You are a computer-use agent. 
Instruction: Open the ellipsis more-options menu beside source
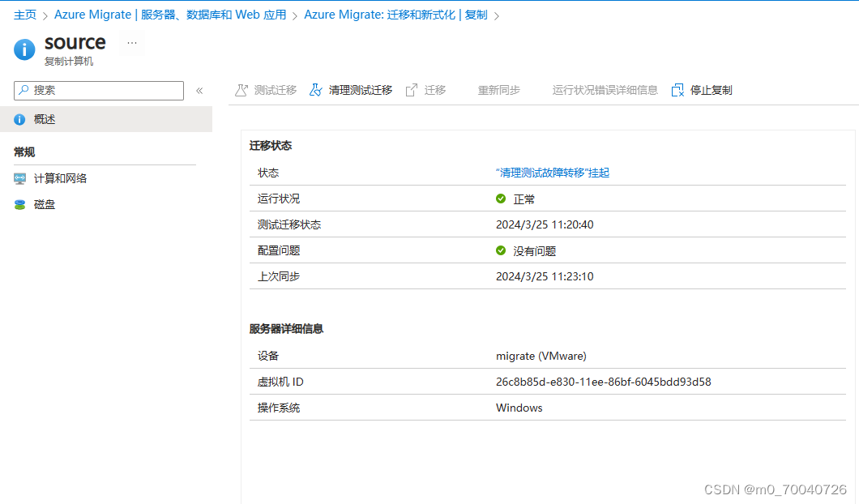[132, 43]
